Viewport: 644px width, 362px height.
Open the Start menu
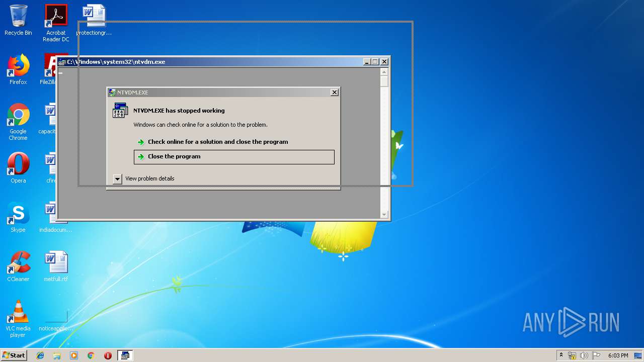pos(14,355)
